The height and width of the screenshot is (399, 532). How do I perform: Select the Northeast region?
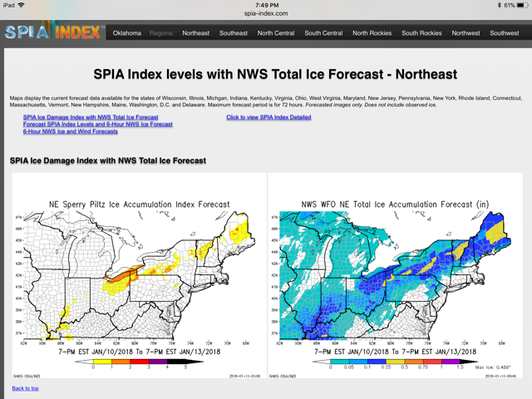click(196, 33)
